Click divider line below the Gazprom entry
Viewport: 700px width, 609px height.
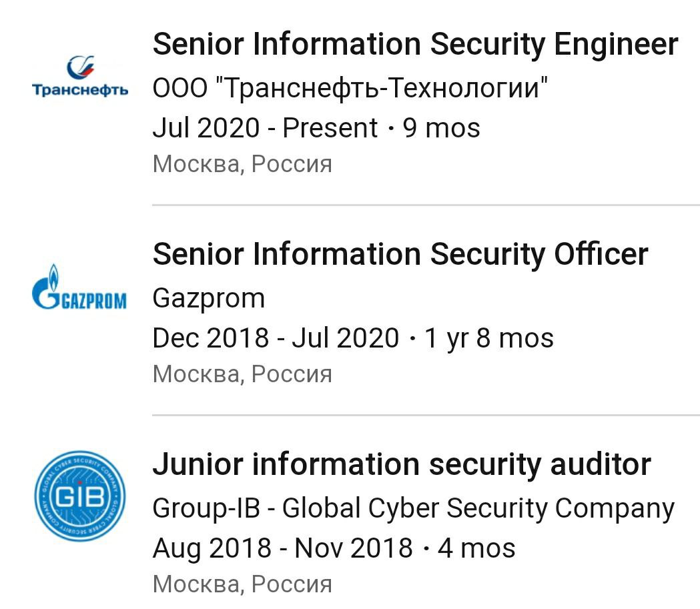(426, 415)
